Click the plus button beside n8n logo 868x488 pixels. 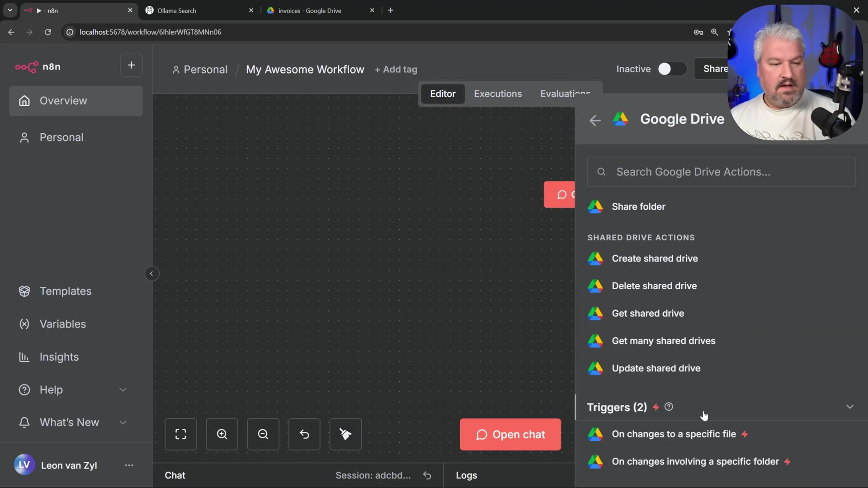[131, 66]
